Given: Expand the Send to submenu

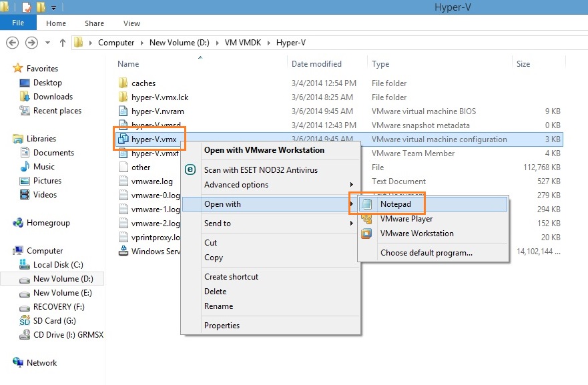Looking at the screenshot, I should coord(271,224).
